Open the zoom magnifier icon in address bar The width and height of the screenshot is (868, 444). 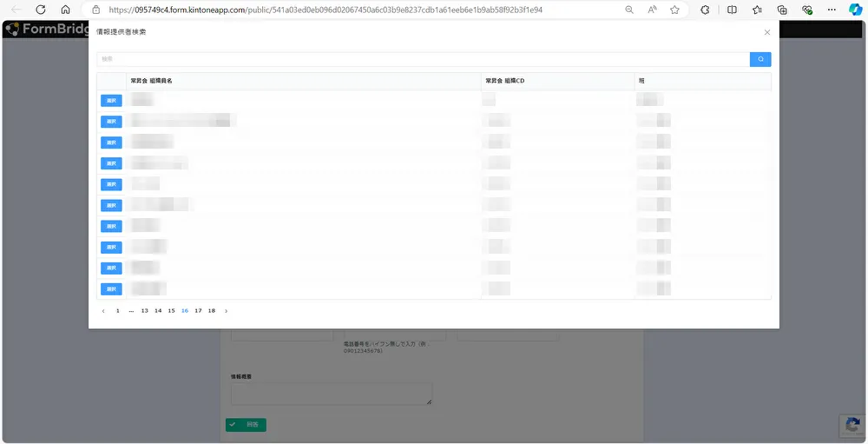[629, 10]
